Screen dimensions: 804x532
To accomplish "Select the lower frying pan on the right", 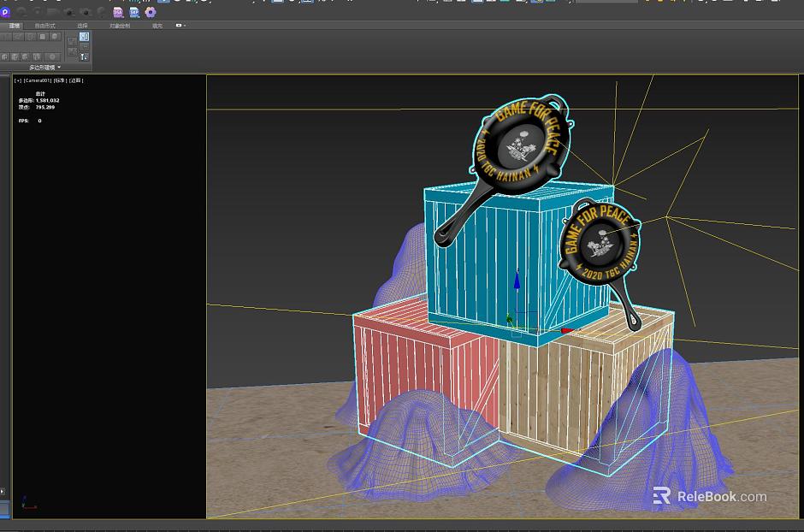I will tap(600, 244).
